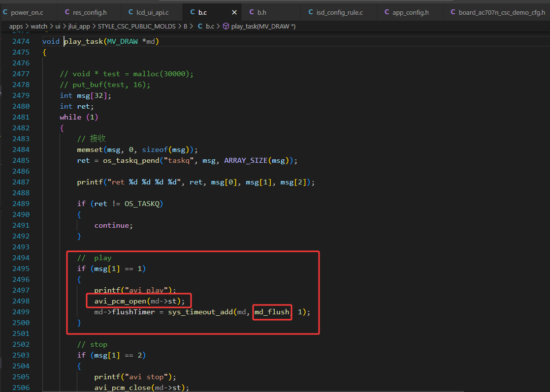Switch to board_ac707n_csc_demo_cfg.h tab

point(502,13)
